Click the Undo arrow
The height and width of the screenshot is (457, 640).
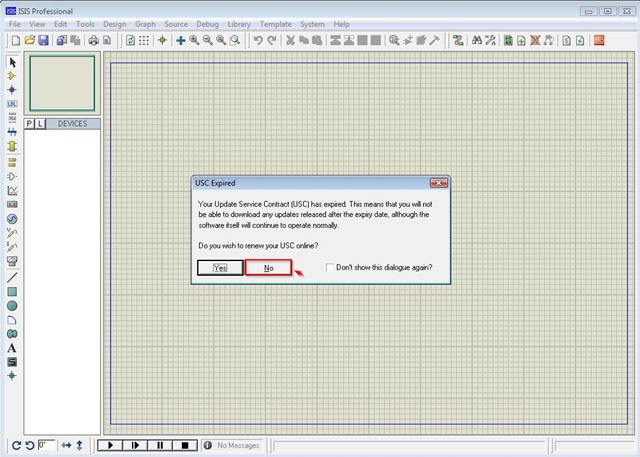tap(258, 40)
